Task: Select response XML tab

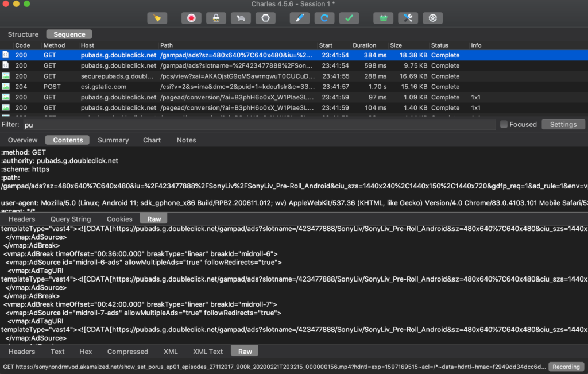Action: pyautogui.click(x=171, y=352)
